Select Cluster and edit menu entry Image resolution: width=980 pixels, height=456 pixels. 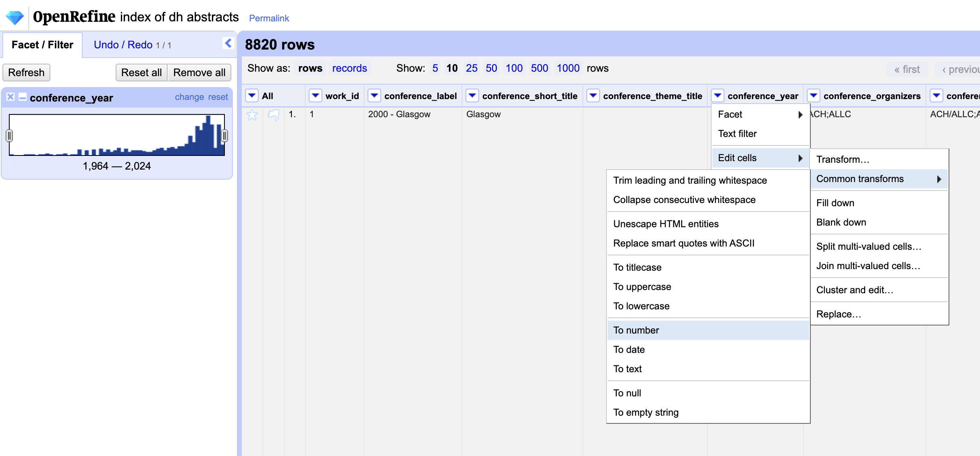click(x=855, y=290)
